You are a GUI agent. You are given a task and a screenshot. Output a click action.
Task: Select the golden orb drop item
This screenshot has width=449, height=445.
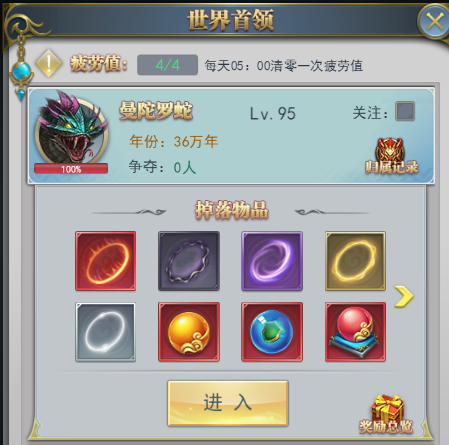tap(189, 332)
